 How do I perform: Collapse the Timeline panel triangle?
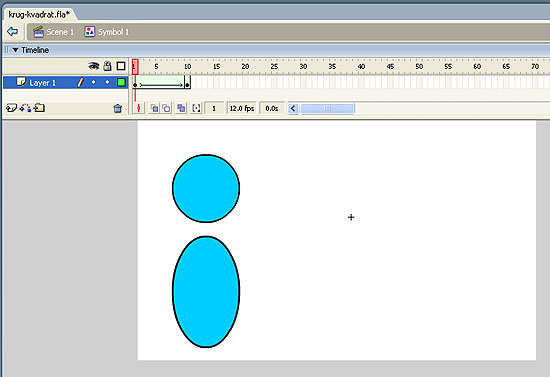15,50
